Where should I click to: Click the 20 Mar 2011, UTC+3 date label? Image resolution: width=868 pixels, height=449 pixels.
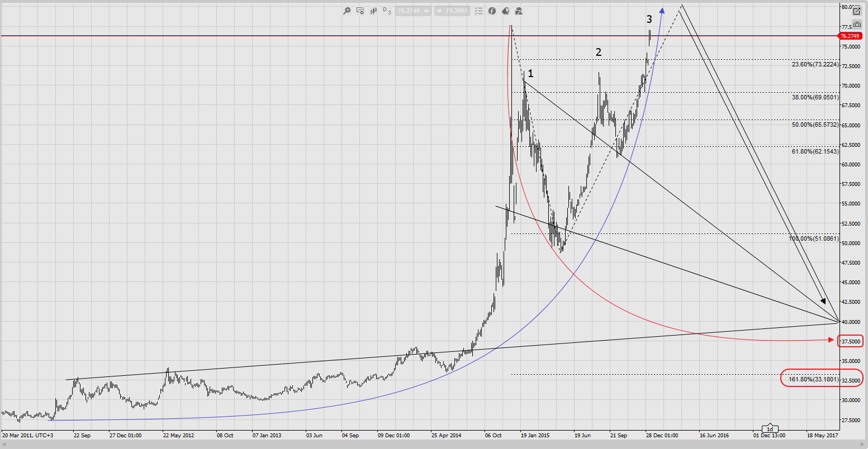pos(28,435)
